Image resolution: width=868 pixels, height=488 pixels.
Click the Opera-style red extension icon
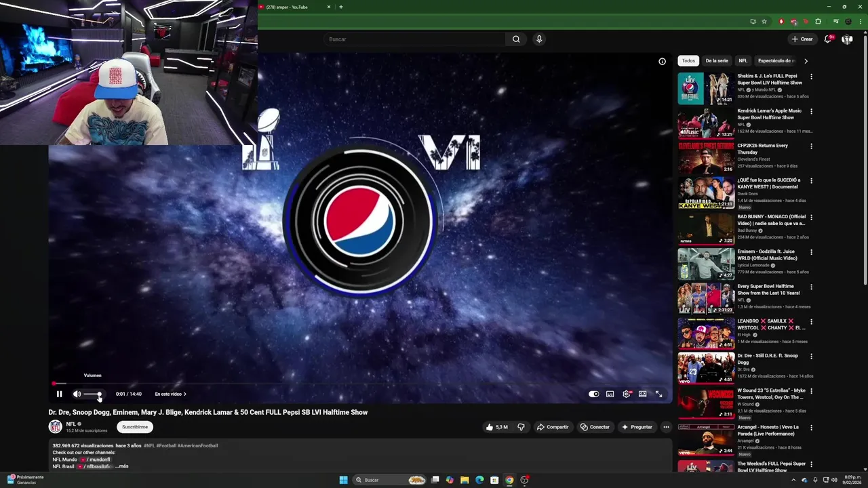(781, 22)
